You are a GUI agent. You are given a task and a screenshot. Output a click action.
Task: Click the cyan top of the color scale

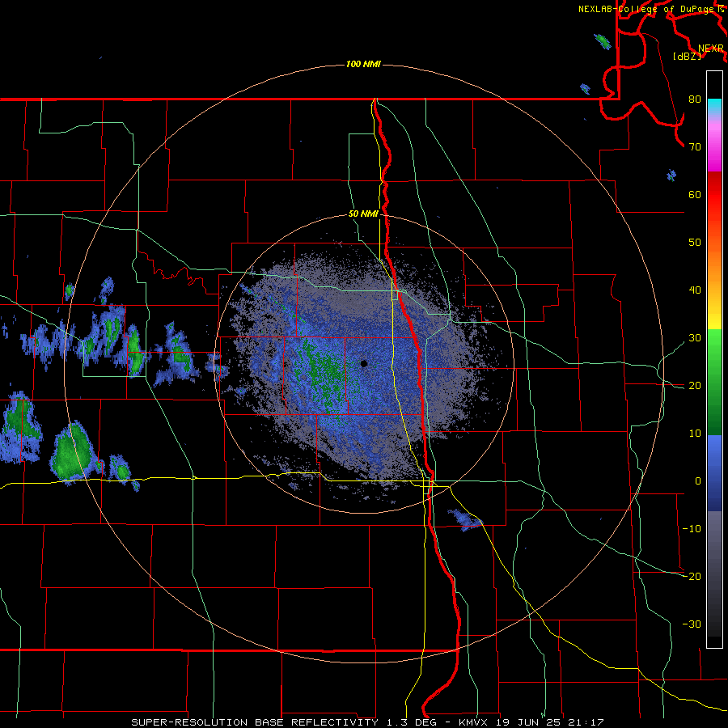(714, 107)
